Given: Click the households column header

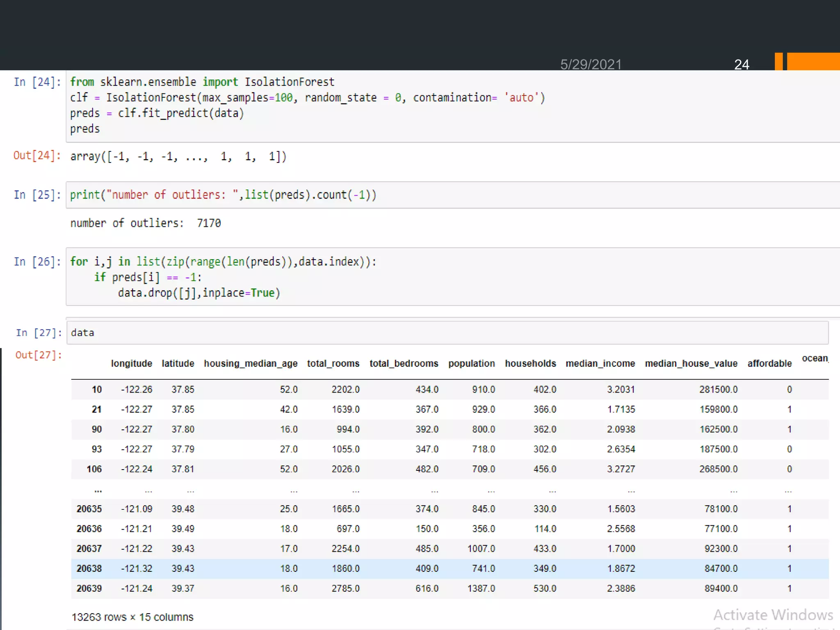Looking at the screenshot, I should (x=530, y=363).
